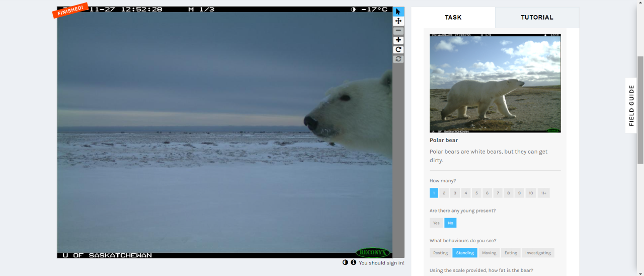
Task: Click the main camera trap image
Action: 224,132
